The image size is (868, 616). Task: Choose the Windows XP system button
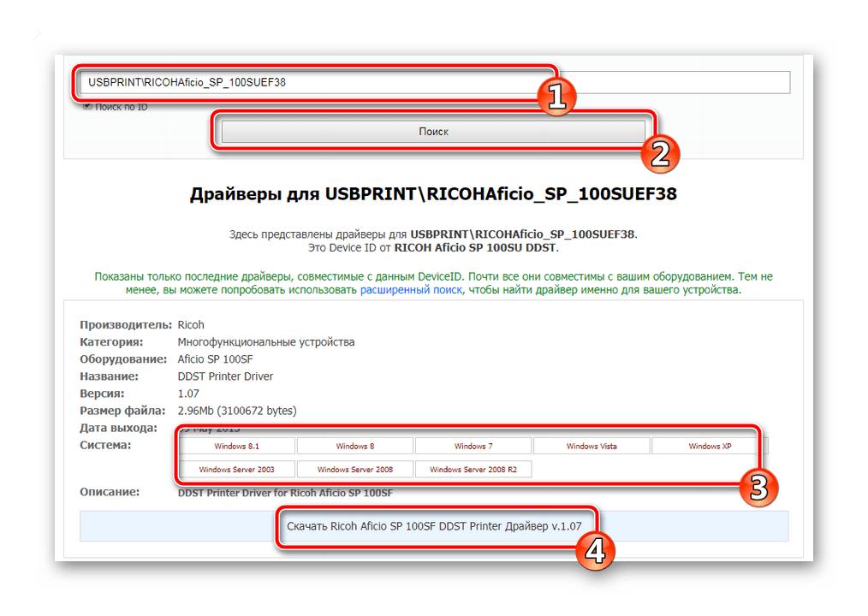pyautogui.click(x=709, y=446)
